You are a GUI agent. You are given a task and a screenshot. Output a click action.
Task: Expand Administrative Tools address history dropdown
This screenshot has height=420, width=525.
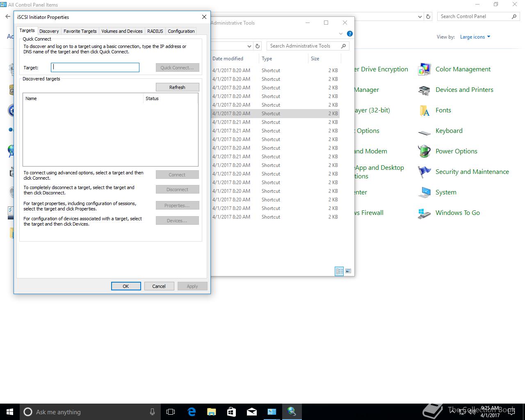pyautogui.click(x=249, y=46)
